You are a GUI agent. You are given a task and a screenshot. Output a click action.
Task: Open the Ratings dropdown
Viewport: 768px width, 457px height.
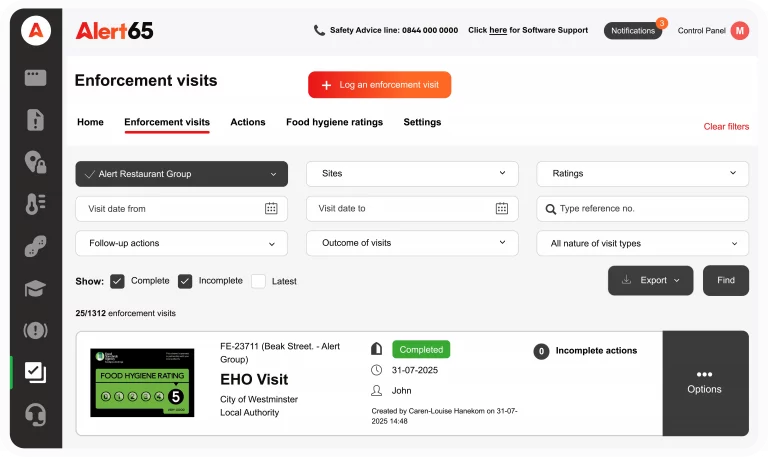click(x=642, y=174)
